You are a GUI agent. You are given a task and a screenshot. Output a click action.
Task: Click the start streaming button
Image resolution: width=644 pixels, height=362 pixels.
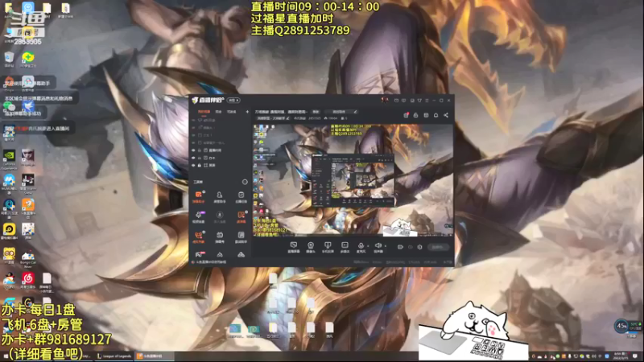438,247
